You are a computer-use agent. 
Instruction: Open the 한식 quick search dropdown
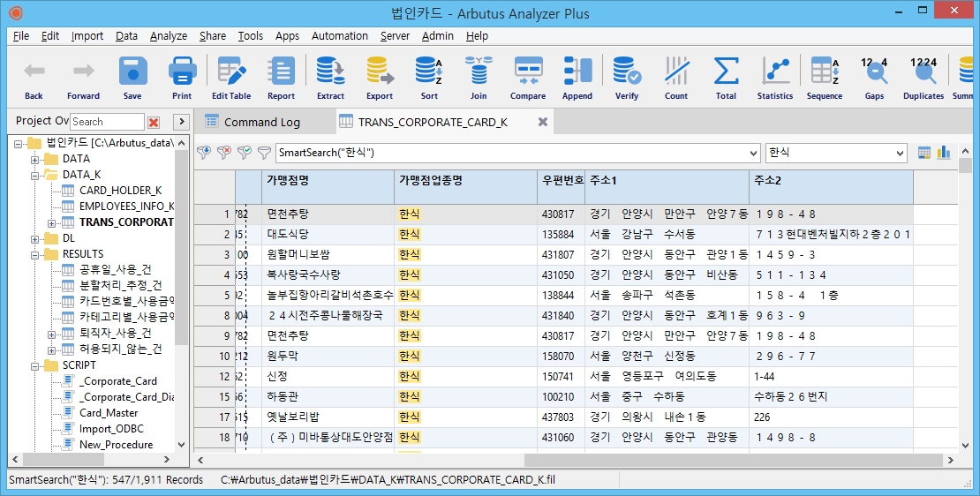coord(900,153)
